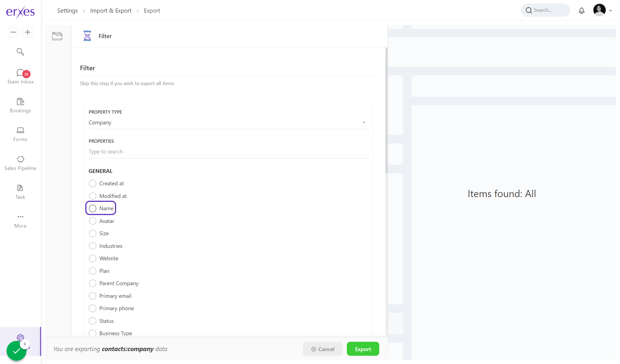
Task: Select the Created at radio option
Action: [93, 183]
